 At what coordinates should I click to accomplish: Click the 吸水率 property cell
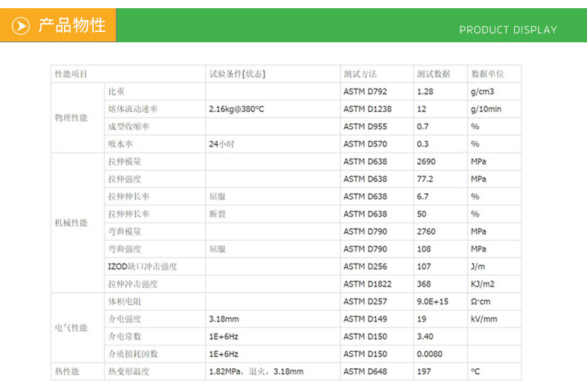click(155, 144)
